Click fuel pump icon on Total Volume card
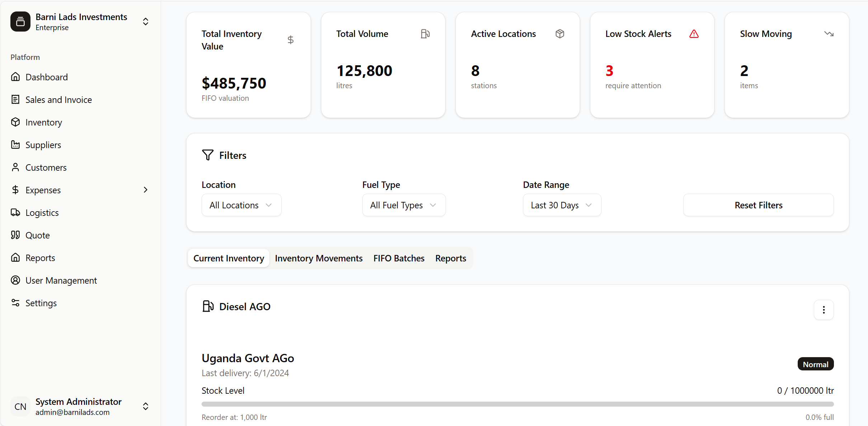868x426 pixels. [425, 34]
